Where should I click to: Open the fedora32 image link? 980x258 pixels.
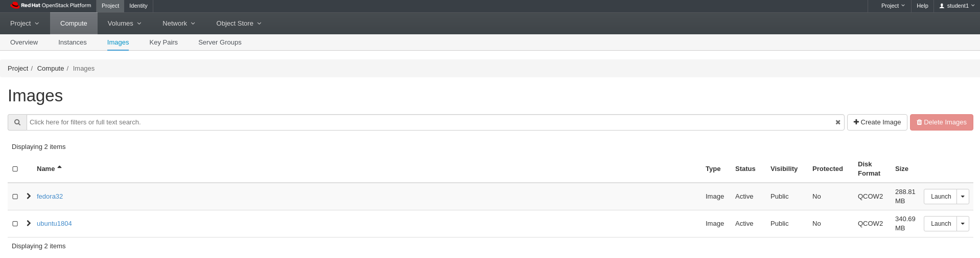(x=50, y=197)
